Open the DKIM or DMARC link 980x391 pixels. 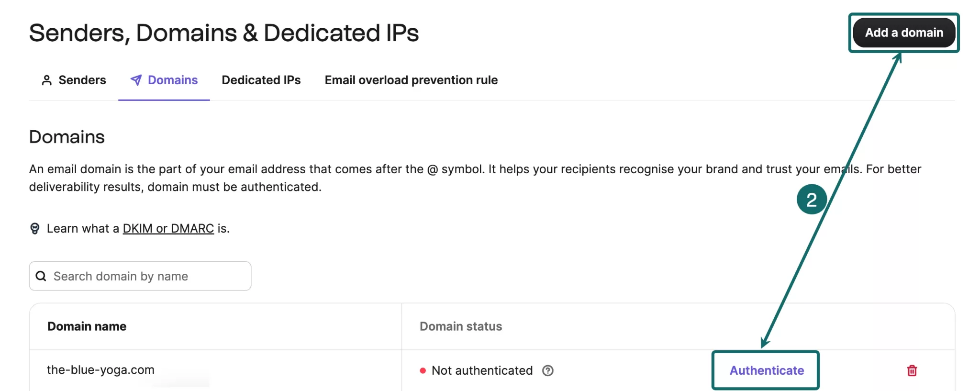(x=168, y=228)
